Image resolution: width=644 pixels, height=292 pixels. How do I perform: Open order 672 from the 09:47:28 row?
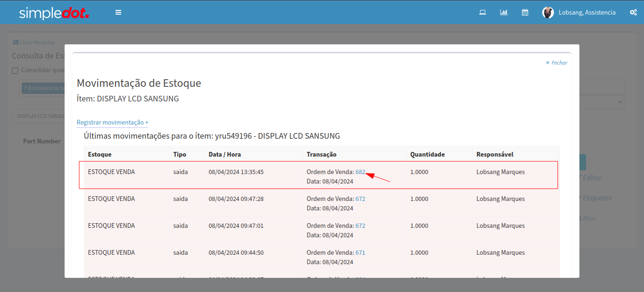pos(360,199)
